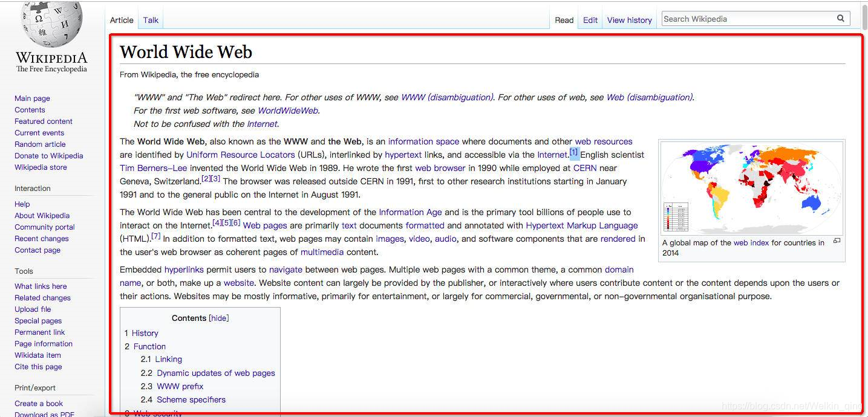Open Contact page link
Image resolution: width=868 pixels, height=417 pixels.
click(38, 250)
